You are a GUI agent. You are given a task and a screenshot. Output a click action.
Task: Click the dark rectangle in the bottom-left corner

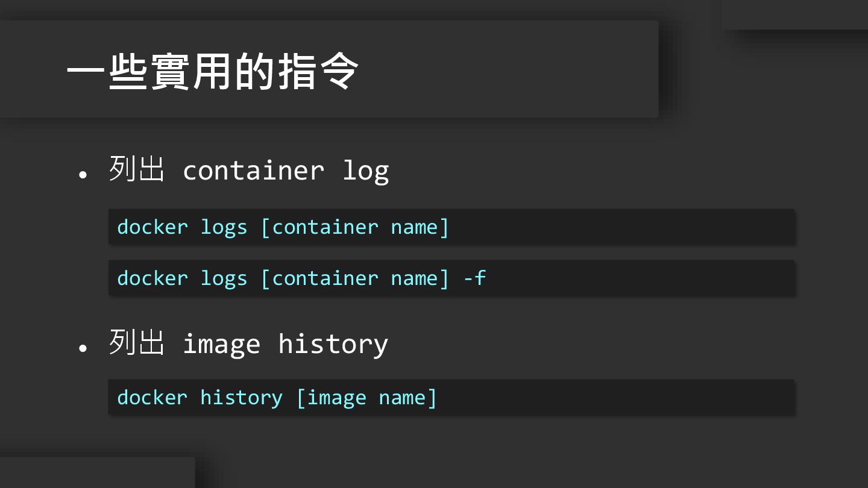coord(96,473)
